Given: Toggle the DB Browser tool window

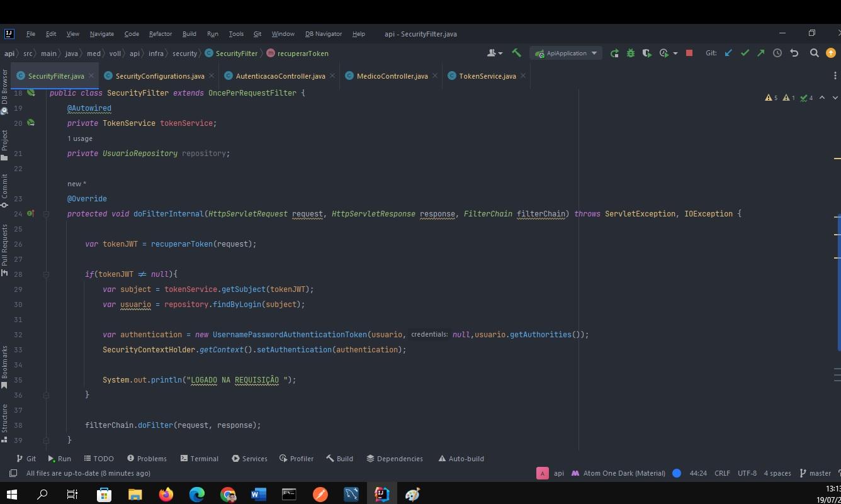Looking at the screenshot, I should pyautogui.click(x=4, y=92).
